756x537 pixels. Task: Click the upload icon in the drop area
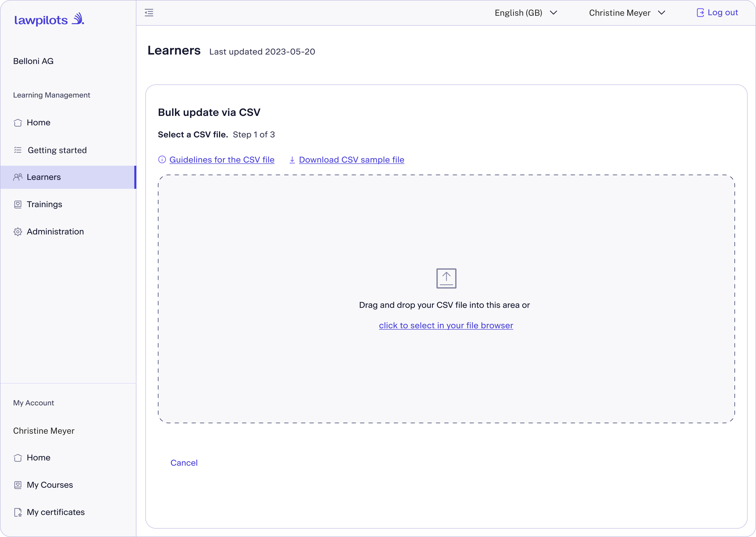pos(446,278)
